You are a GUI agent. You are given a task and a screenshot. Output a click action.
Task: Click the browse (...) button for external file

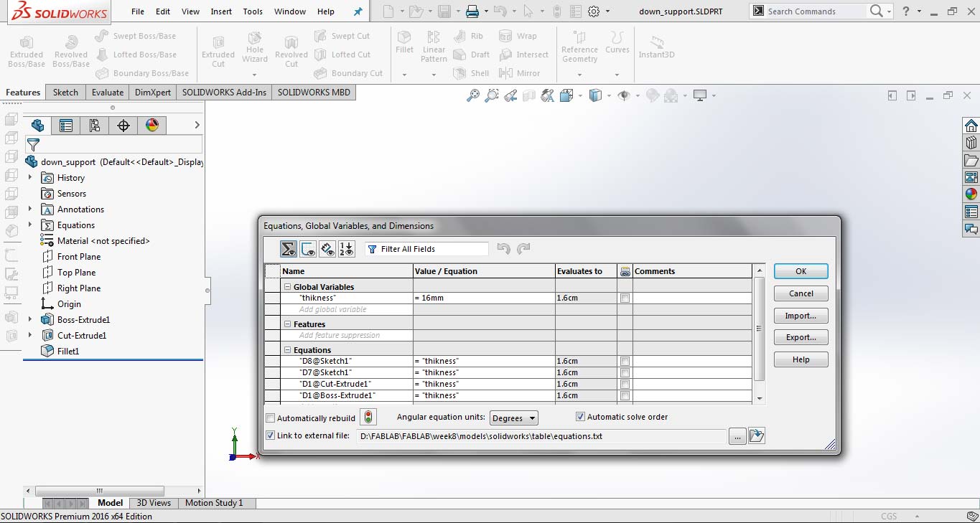click(737, 435)
